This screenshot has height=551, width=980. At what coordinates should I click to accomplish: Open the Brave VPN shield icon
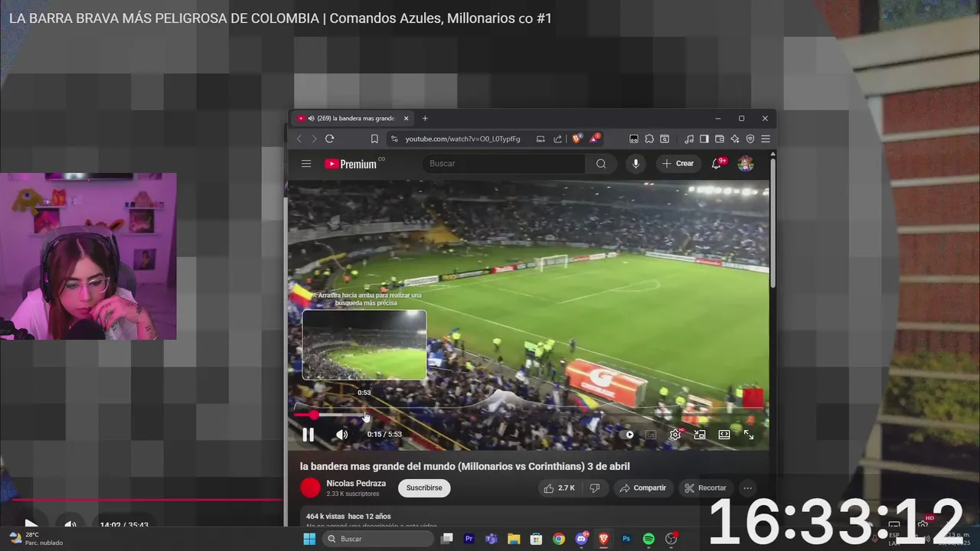pyautogui.click(x=750, y=139)
